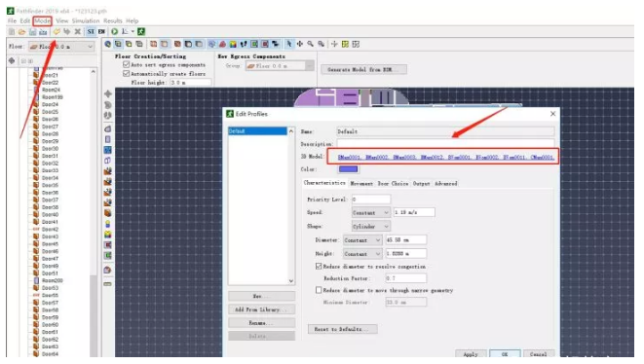
Task: Switch to the Door Choice tab
Action: tap(393, 183)
